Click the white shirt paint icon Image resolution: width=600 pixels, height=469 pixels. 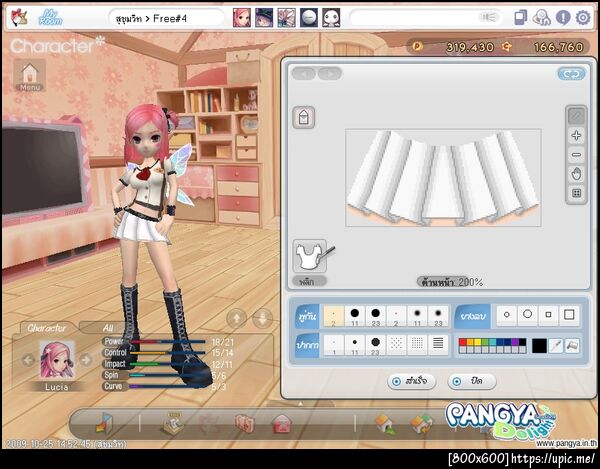pyautogui.click(x=311, y=256)
